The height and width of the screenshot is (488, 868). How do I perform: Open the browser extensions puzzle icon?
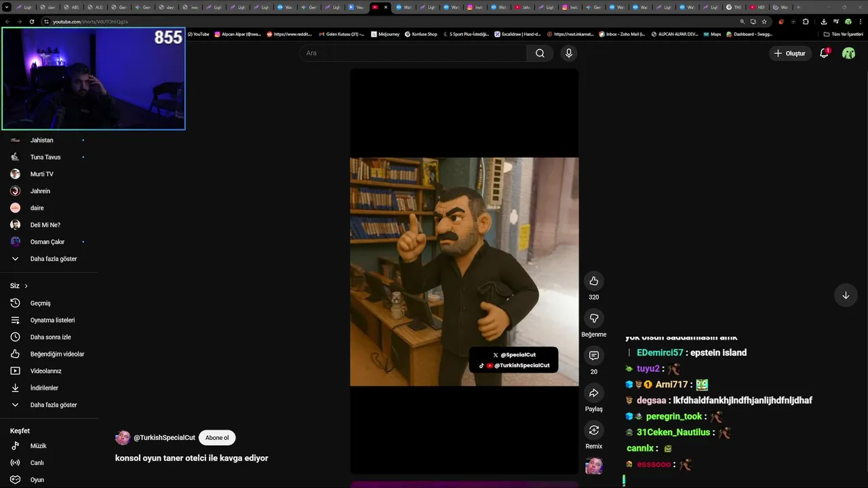(806, 22)
